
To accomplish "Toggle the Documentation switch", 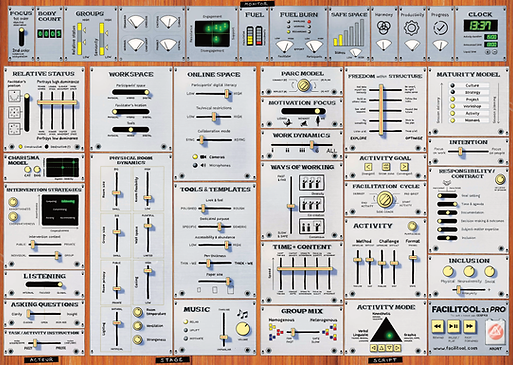I will (447, 212).
